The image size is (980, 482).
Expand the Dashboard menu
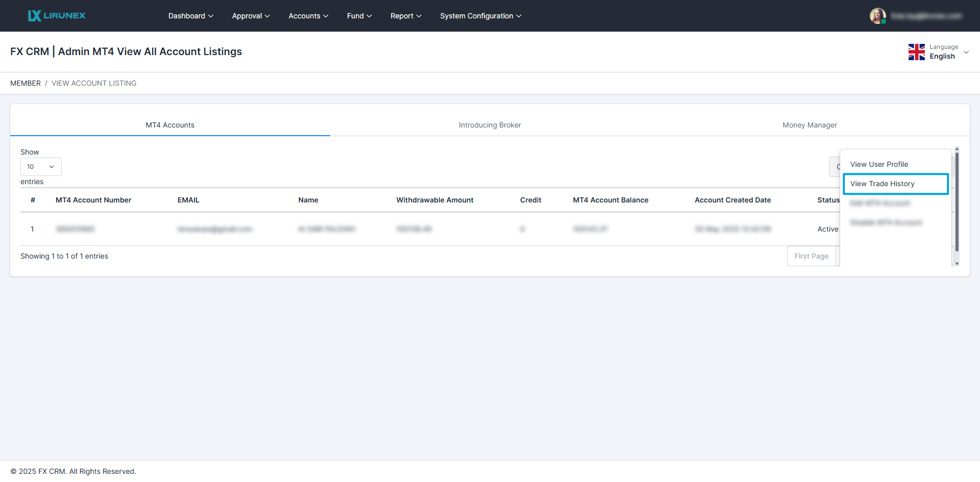[x=190, y=16]
